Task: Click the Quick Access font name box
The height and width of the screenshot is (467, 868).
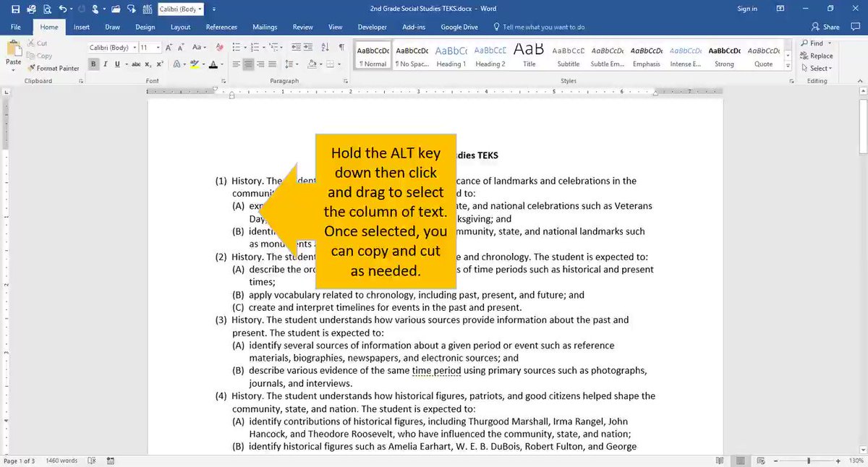Action: [181, 9]
